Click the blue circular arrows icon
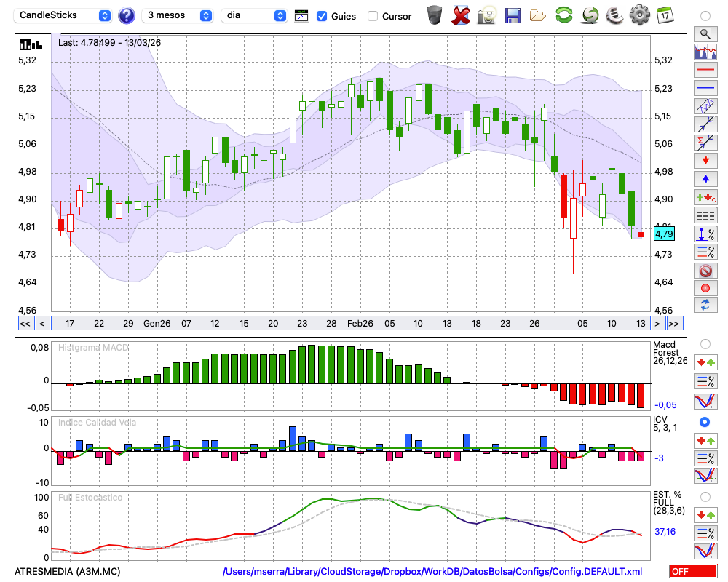 point(705,306)
